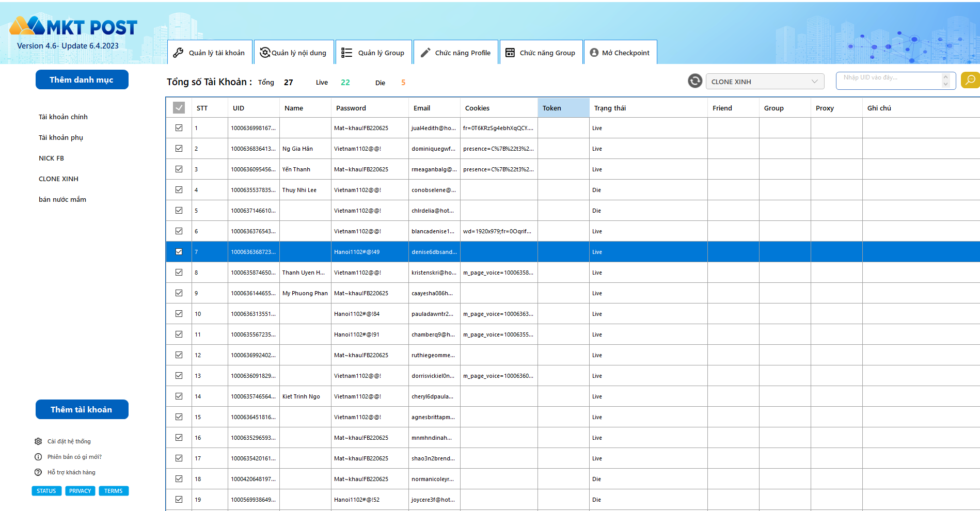Click the Thêm danh mục button
This screenshot has height=511, width=980.
coord(82,79)
